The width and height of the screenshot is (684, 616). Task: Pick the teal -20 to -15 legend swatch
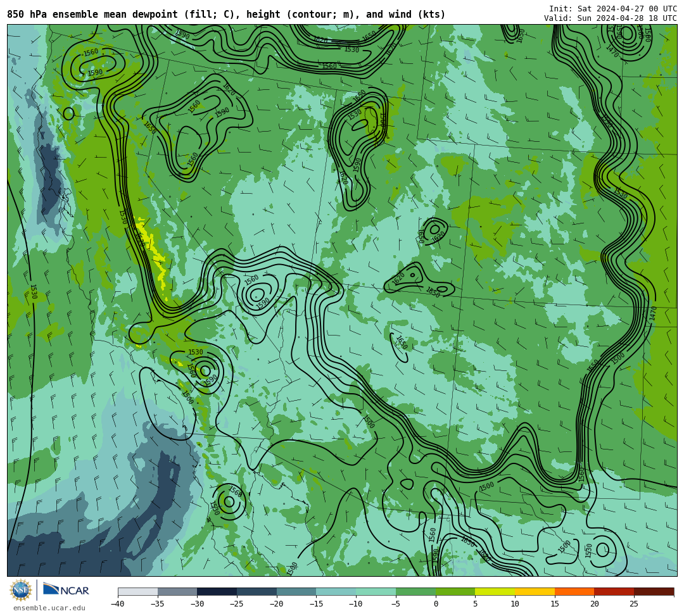pyautogui.click(x=296, y=591)
